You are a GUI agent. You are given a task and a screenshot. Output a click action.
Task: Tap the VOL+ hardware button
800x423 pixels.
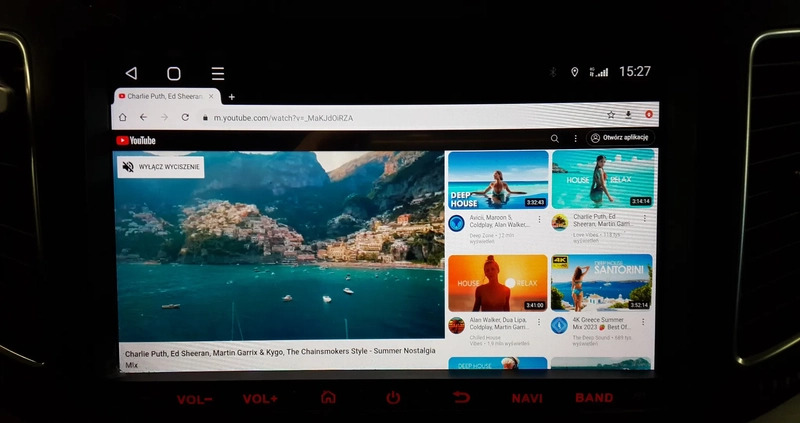(x=260, y=399)
